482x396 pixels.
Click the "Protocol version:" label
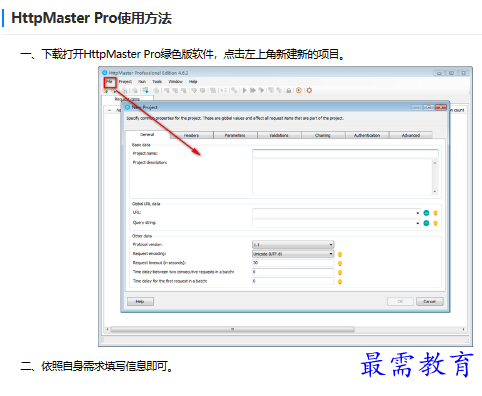click(x=148, y=245)
